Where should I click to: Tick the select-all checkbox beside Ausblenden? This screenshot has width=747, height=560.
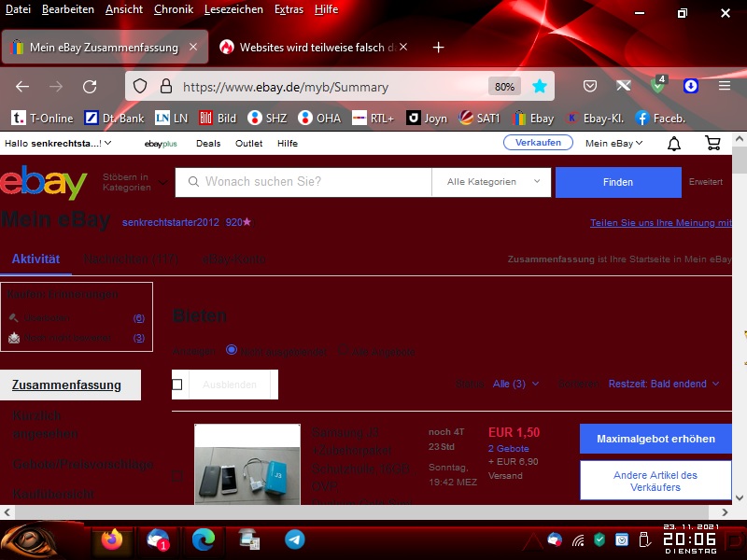[x=177, y=385]
